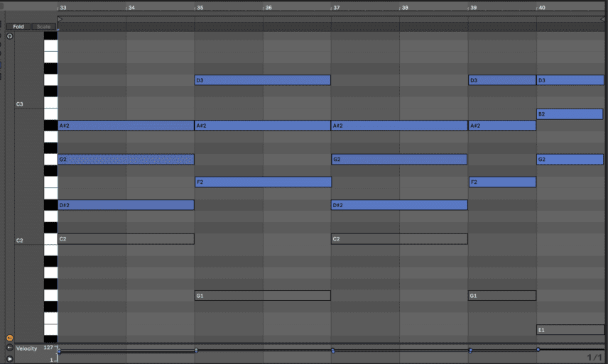
Task: Click bar 34 in the time ruler
Action: [132, 8]
